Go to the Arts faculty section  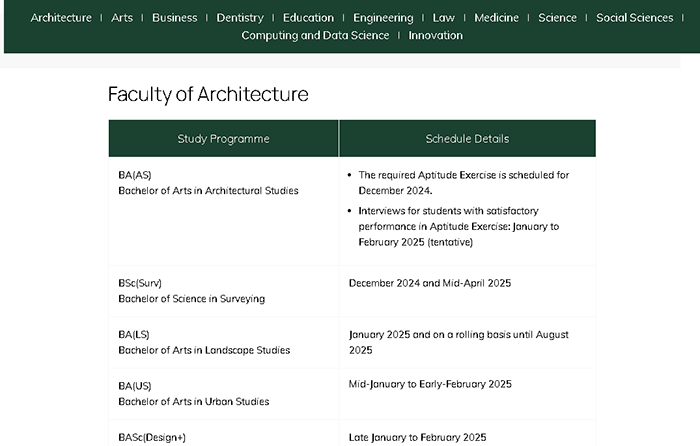[x=122, y=18]
